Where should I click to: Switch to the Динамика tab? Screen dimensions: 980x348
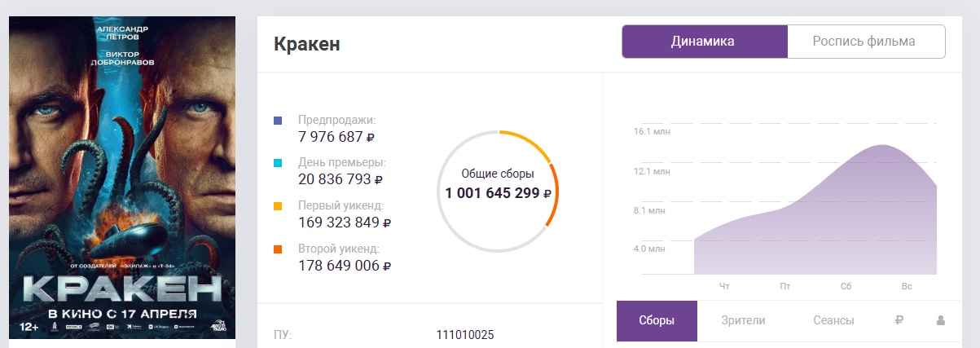(x=705, y=42)
